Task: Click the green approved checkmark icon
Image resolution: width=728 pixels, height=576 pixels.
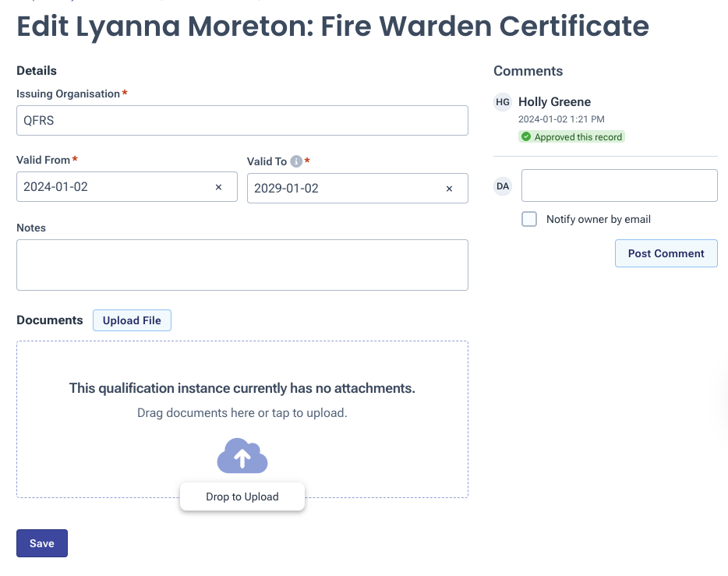Action: 526,137
